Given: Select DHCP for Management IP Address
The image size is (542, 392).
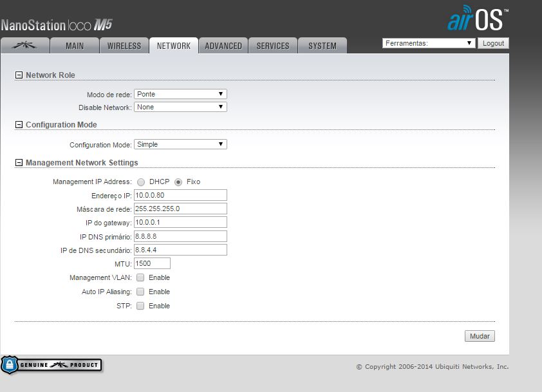Looking at the screenshot, I should pos(141,182).
